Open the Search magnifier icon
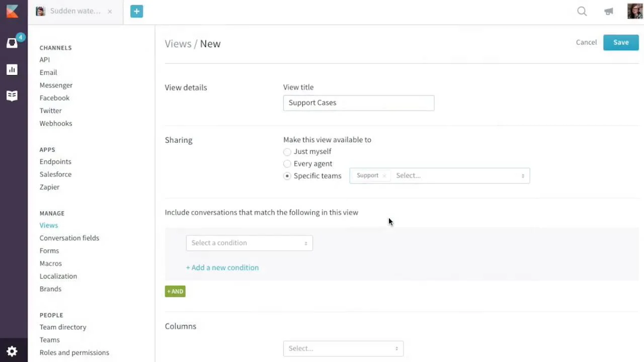This screenshot has width=644, height=362. coord(582,12)
